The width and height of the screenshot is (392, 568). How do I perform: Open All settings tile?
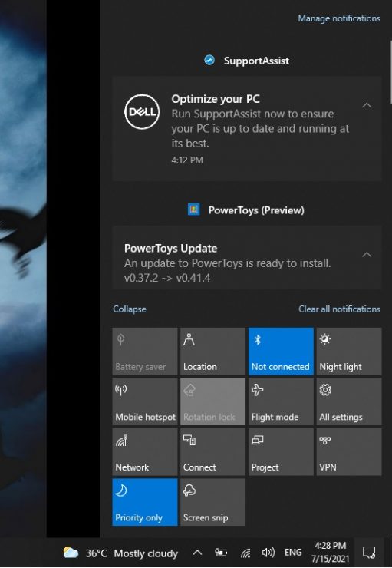[349, 401]
